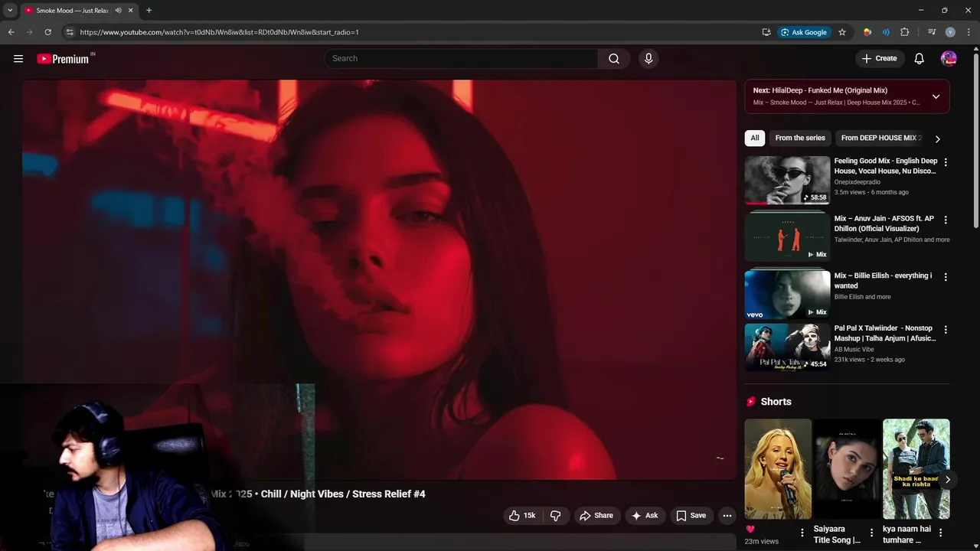Open options for Saiyaara short
This screenshot has width=980, height=551.
tap(871, 533)
